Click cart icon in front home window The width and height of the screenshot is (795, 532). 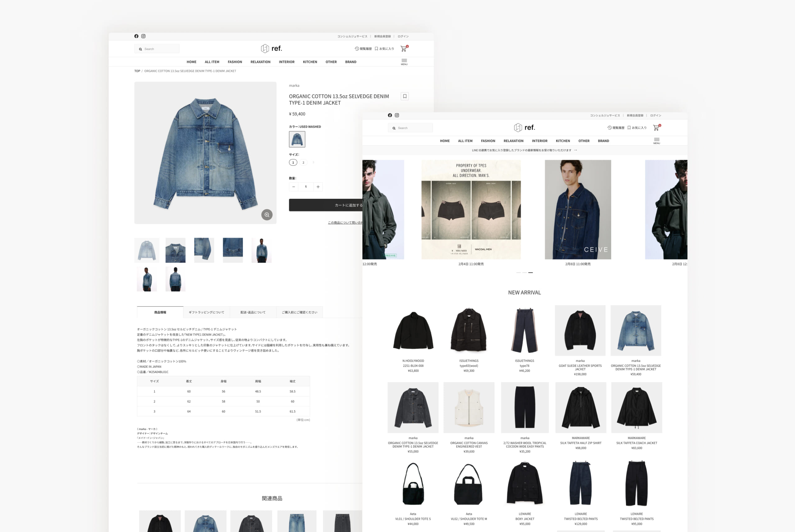tap(657, 128)
